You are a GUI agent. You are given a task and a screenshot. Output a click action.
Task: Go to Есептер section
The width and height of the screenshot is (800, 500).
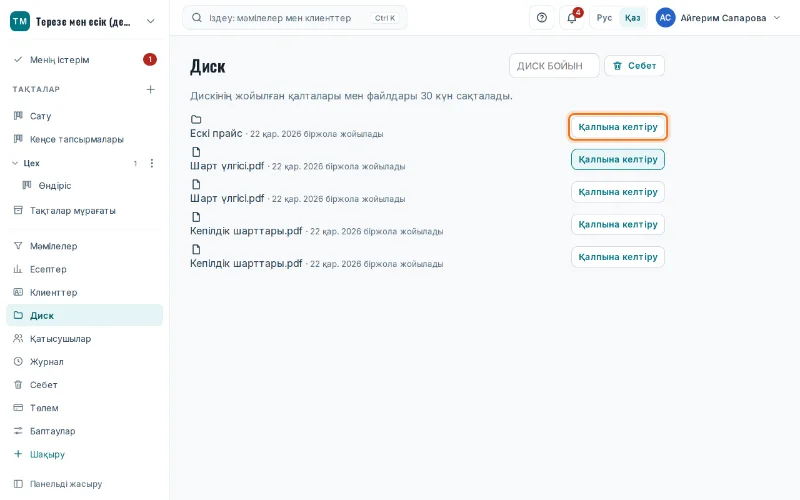point(85,269)
